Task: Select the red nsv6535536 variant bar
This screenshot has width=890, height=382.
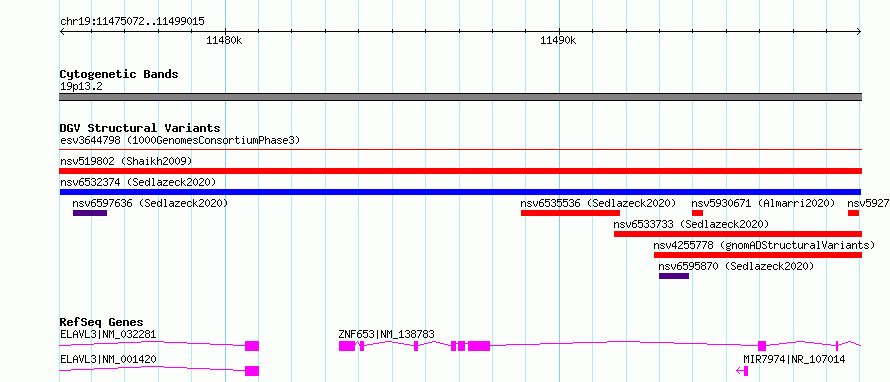Action: click(570, 213)
